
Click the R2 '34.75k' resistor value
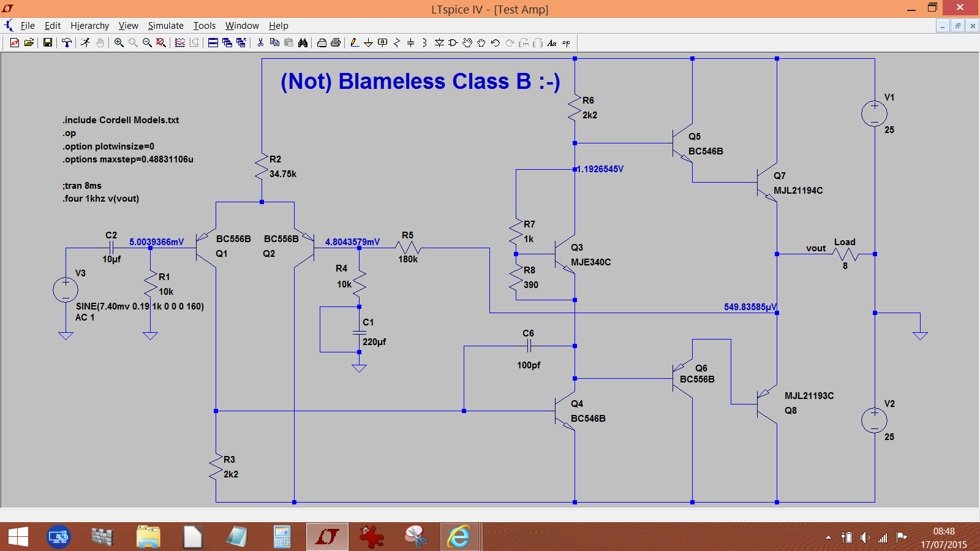[x=282, y=174]
